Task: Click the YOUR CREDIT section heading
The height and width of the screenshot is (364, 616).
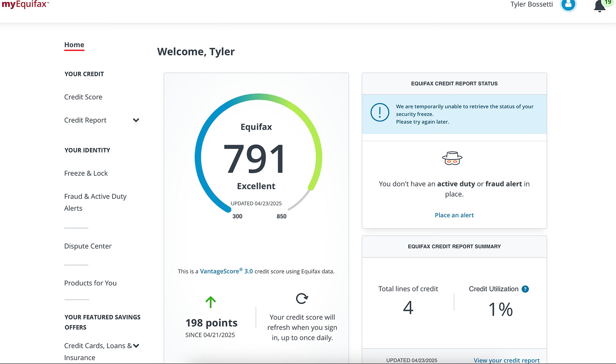Action: [84, 74]
